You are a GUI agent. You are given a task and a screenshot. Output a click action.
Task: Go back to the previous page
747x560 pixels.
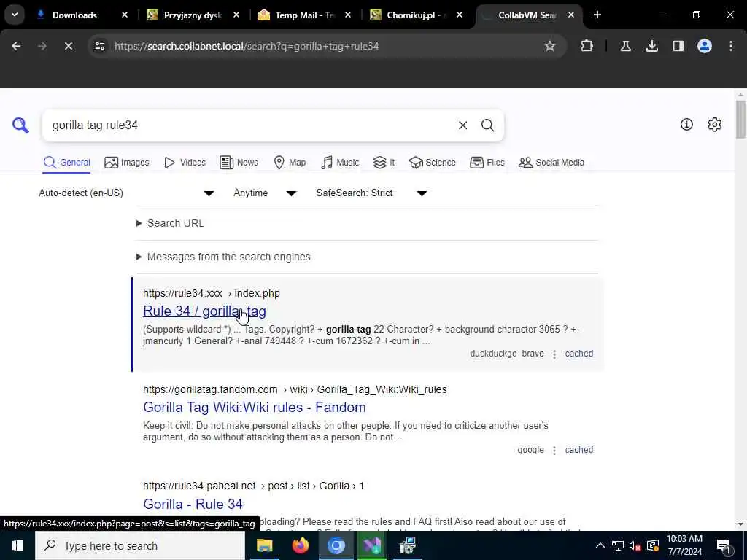pyautogui.click(x=16, y=46)
